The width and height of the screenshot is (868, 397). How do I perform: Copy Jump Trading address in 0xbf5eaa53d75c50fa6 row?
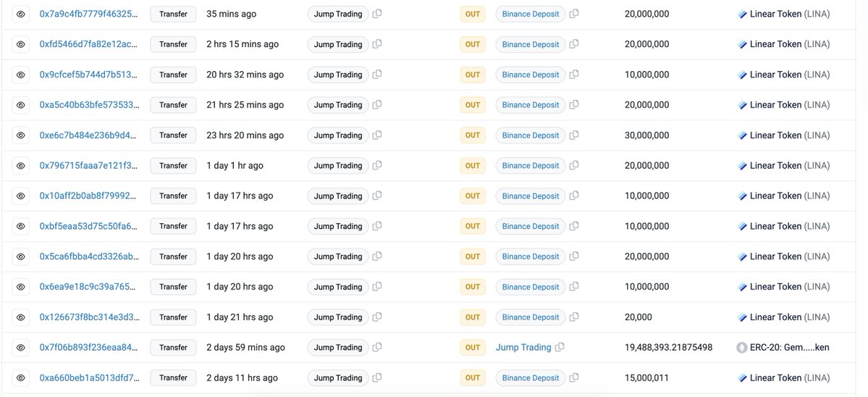coord(377,226)
